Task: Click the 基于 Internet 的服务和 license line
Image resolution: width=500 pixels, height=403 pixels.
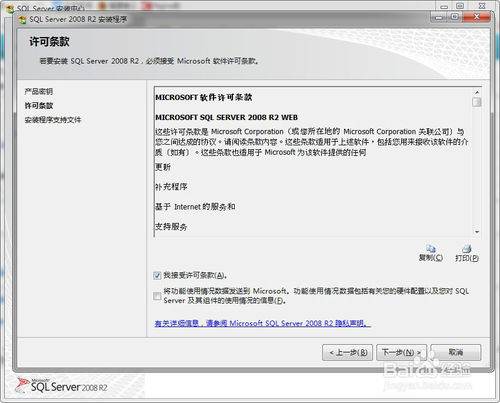Action: tap(195, 207)
